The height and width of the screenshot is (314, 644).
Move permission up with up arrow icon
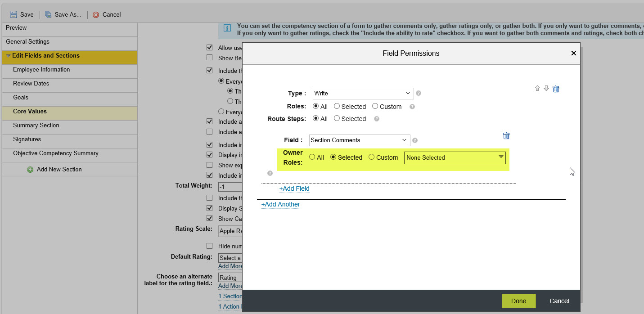tap(537, 89)
